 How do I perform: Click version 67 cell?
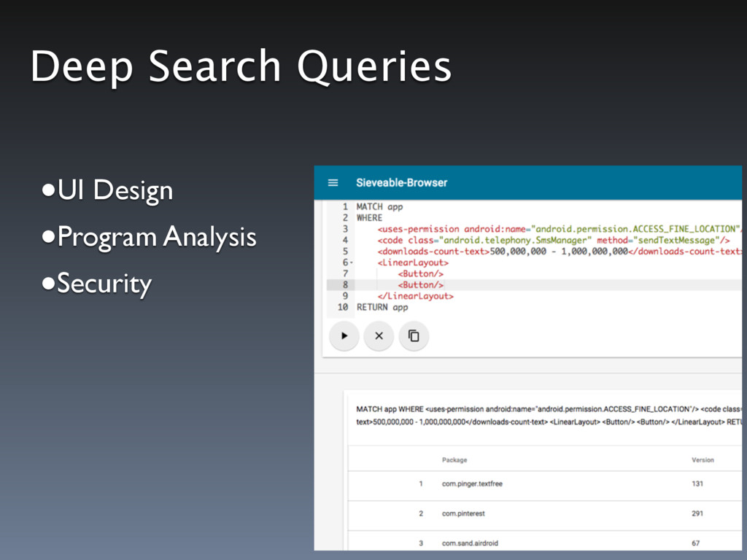695,542
